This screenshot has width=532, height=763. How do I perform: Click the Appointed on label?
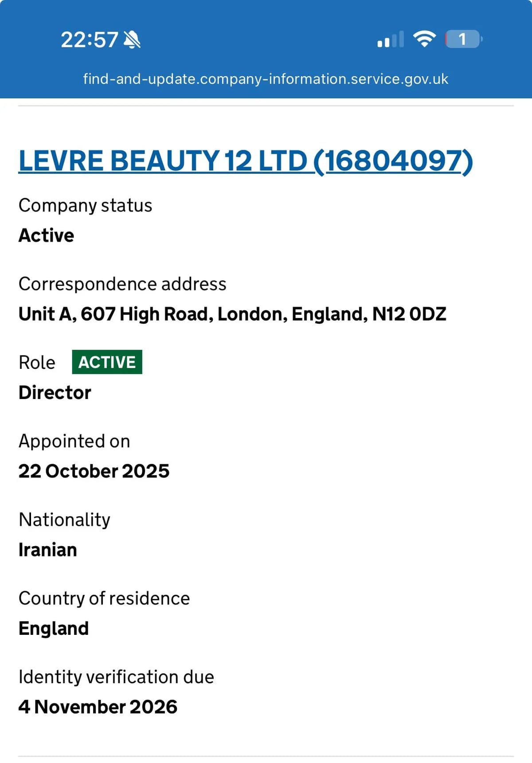74,441
